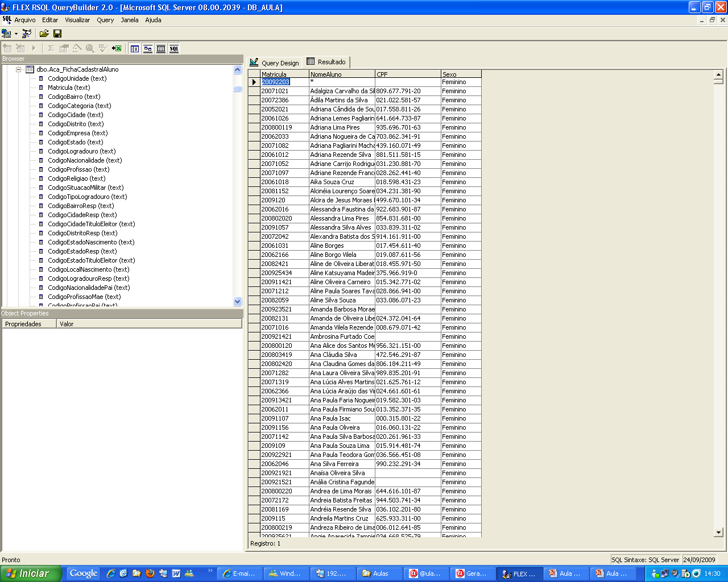Click the run query play arrow

tap(34, 48)
